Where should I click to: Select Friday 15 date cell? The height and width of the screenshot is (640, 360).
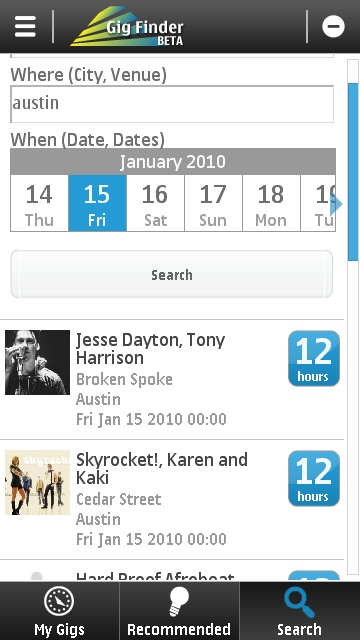pos(97,203)
